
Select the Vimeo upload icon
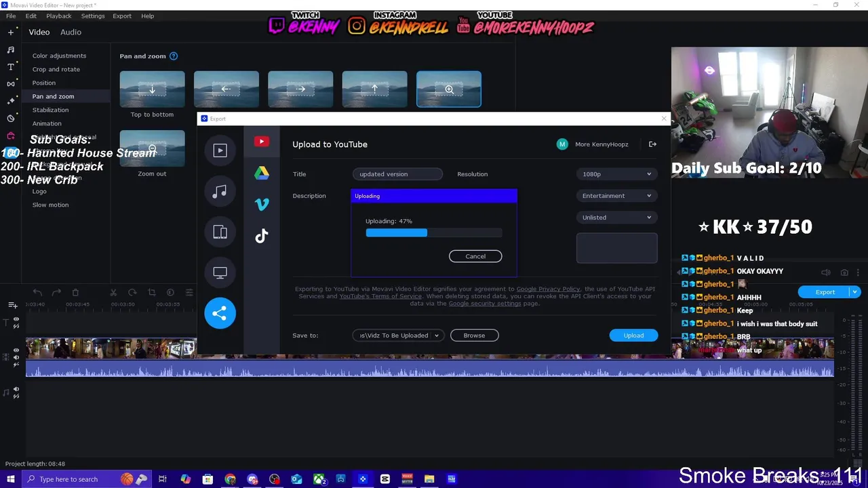coord(261,204)
